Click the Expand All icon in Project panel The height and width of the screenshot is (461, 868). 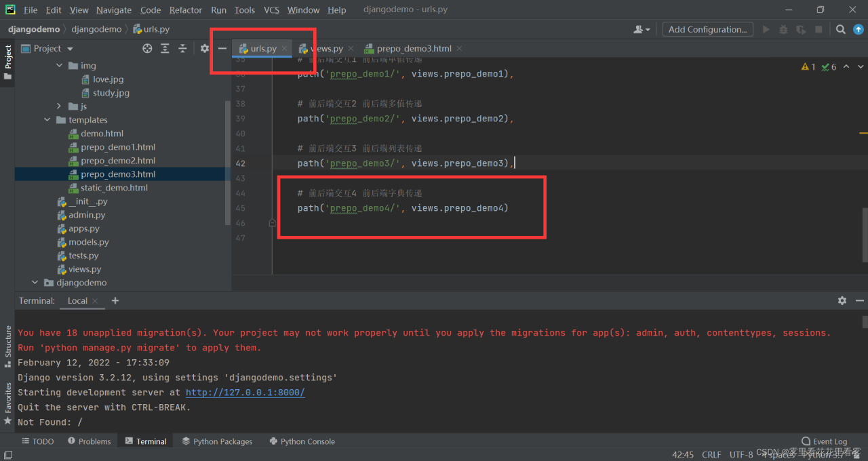click(165, 48)
